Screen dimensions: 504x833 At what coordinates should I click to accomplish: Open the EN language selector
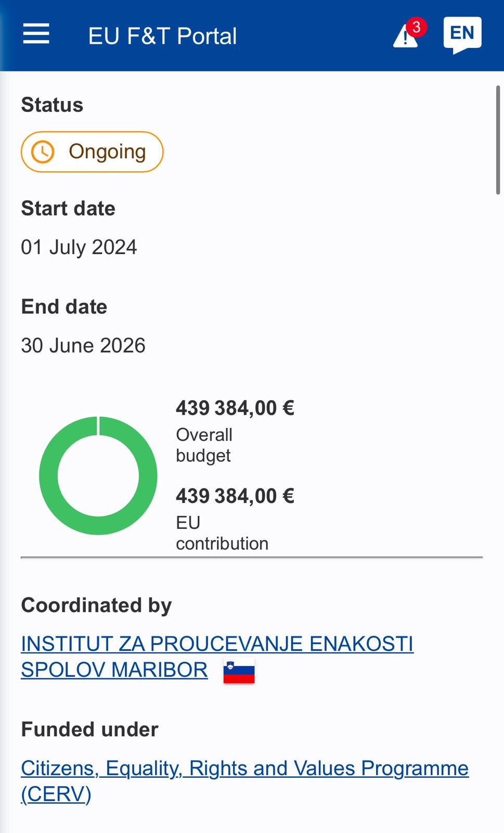pos(462,34)
